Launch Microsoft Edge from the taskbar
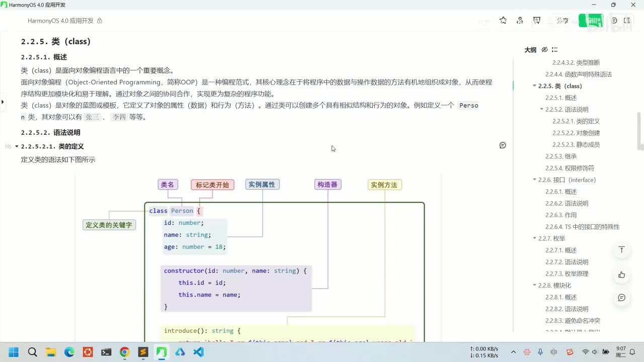The image size is (644, 362). 69,352
